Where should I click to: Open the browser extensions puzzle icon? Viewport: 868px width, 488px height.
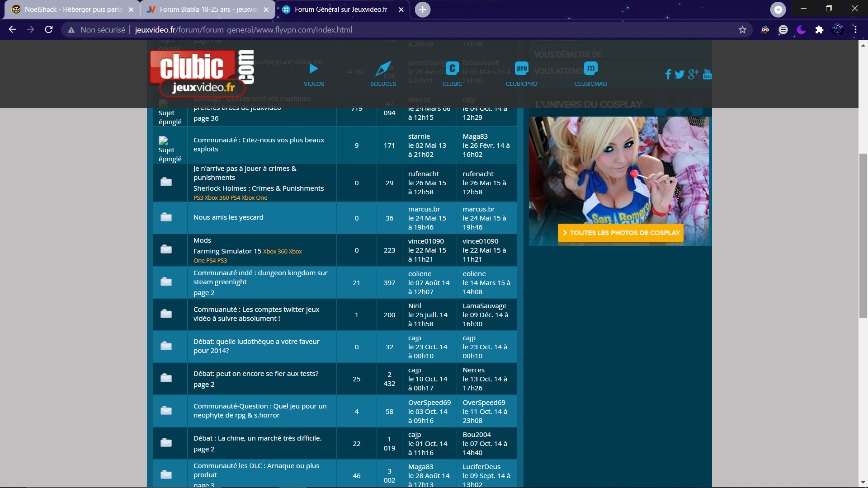pos(819,30)
